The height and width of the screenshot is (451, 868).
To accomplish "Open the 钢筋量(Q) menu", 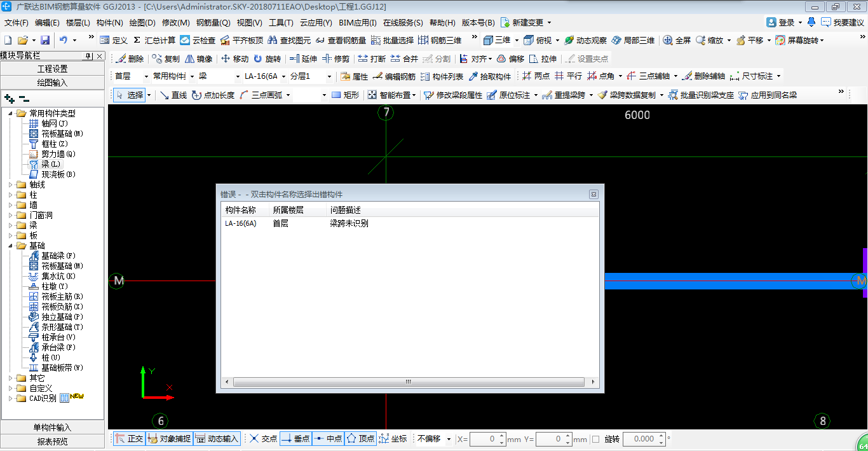I will 213,23.
